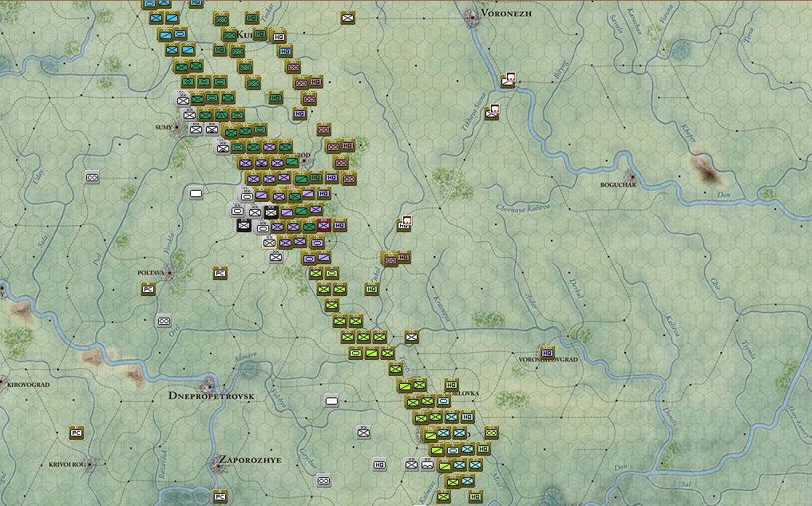Select the grey infinity counter near the Gaychur label
Screen dimensions: 812x506
pos(323,480)
